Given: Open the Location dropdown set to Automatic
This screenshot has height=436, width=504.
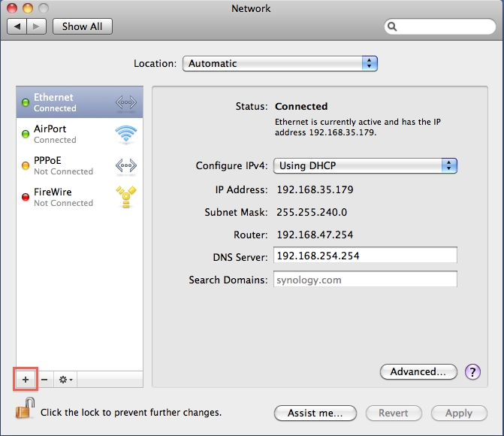Looking at the screenshot, I should click(280, 63).
